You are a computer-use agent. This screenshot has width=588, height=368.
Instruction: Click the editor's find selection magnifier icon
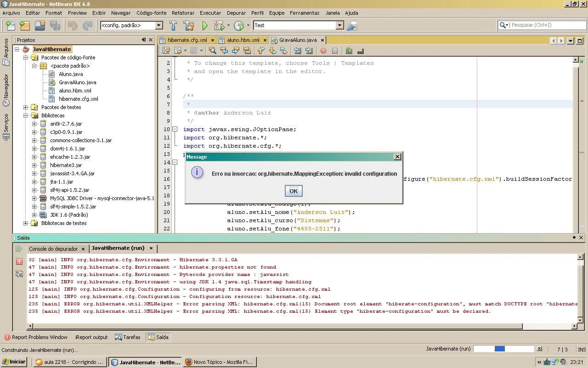(x=212, y=51)
